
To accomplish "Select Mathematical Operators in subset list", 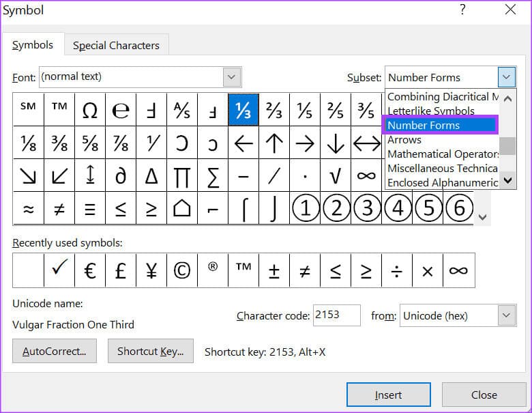I will 443,154.
